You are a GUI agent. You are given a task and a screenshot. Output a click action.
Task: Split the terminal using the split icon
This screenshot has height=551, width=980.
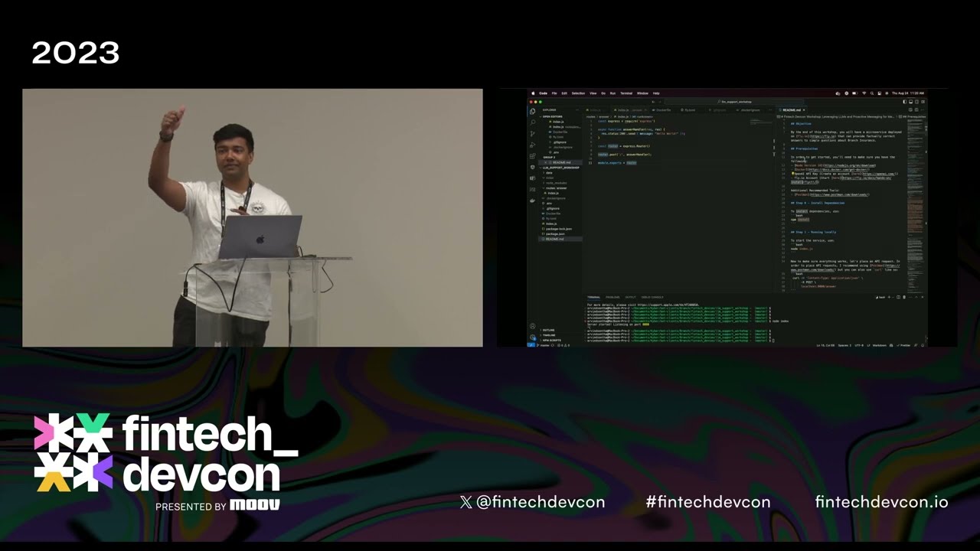tap(898, 297)
